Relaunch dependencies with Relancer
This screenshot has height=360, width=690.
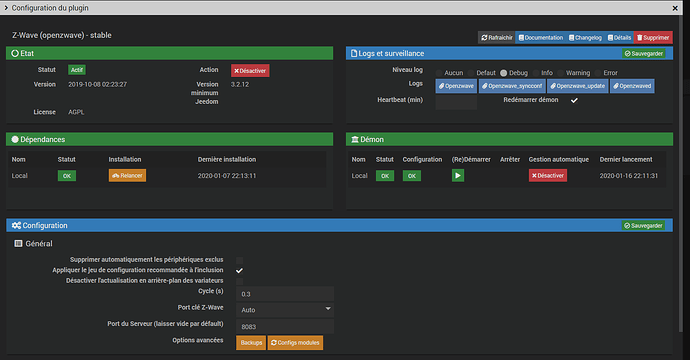point(127,176)
